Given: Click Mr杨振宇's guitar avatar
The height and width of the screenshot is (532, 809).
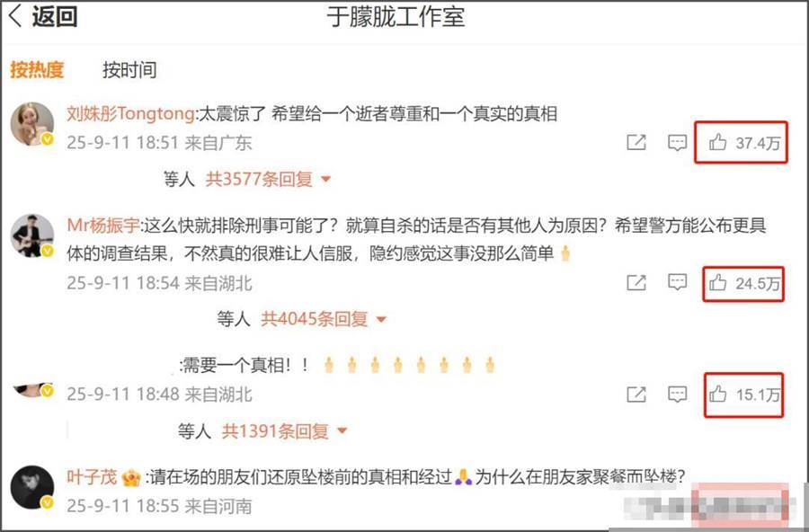Looking at the screenshot, I should 32,235.
